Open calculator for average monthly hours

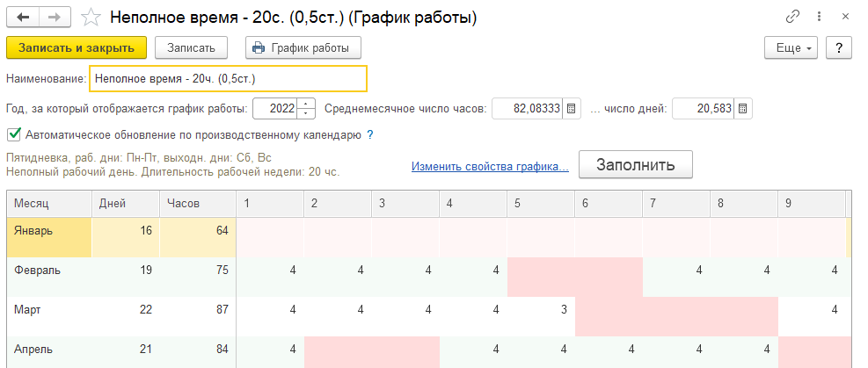571,109
